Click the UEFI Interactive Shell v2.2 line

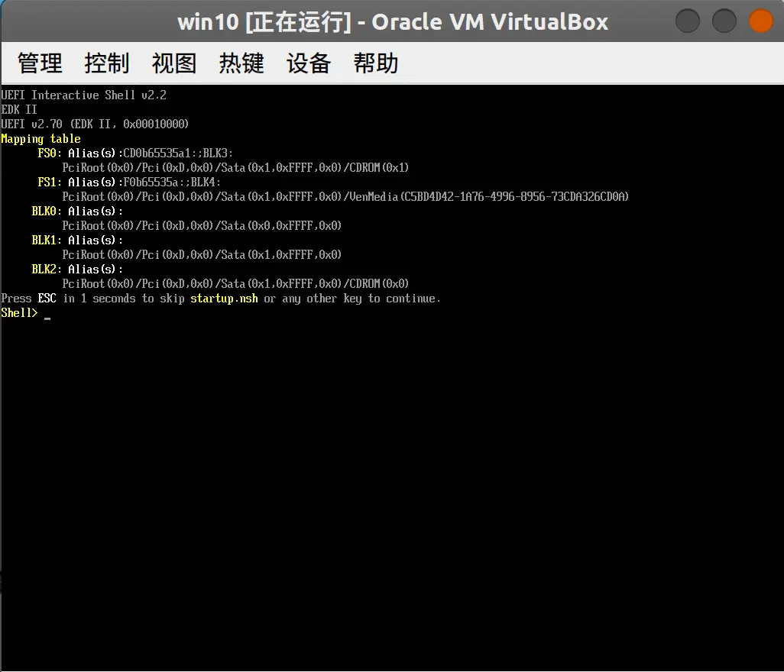[83, 95]
